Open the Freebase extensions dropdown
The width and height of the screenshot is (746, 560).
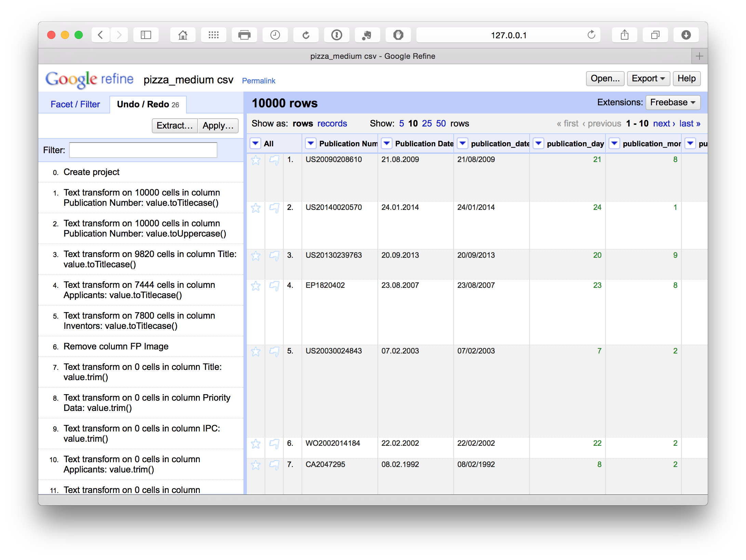tap(673, 103)
